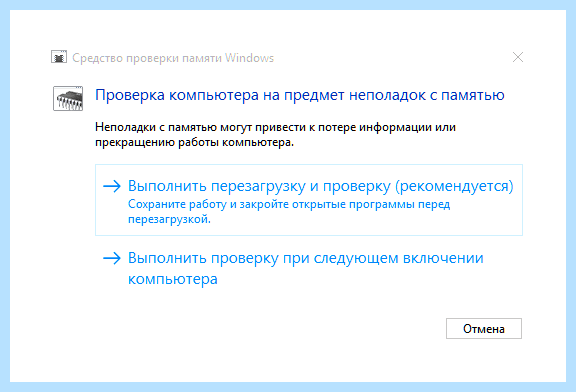Screen dimensions: 576x392
Task: Click the large memory chip icon
Action: click(x=68, y=98)
